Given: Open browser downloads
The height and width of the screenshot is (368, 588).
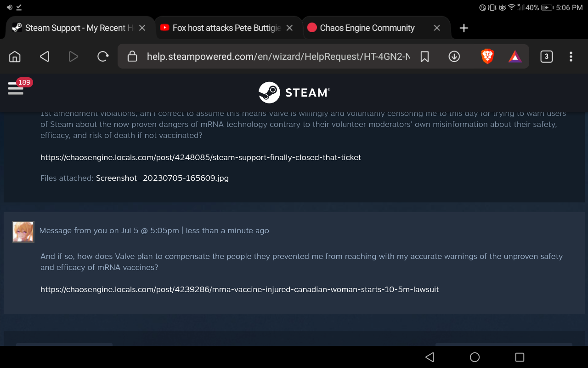Looking at the screenshot, I should click(454, 57).
